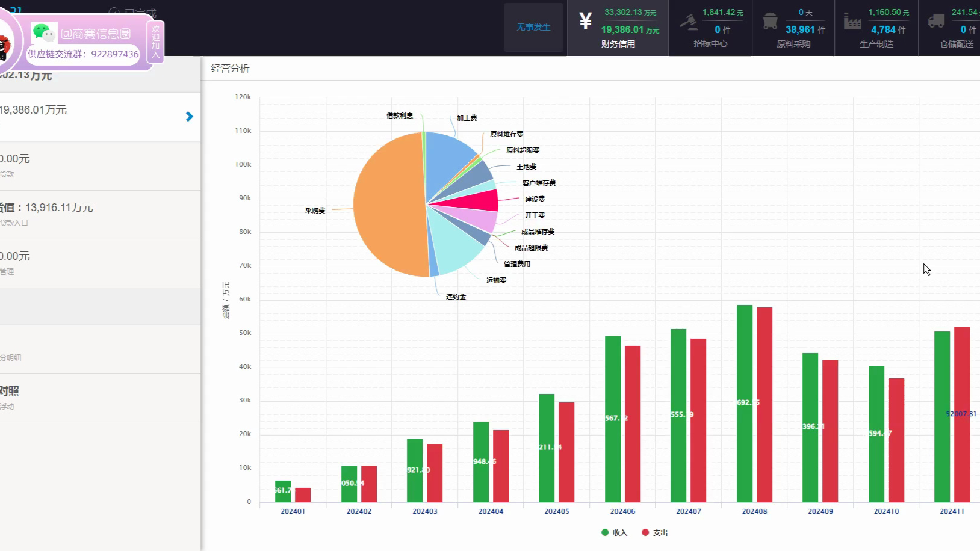This screenshot has width=980, height=551.
Task: Click the green 收入 legend dot
Action: pyautogui.click(x=605, y=532)
